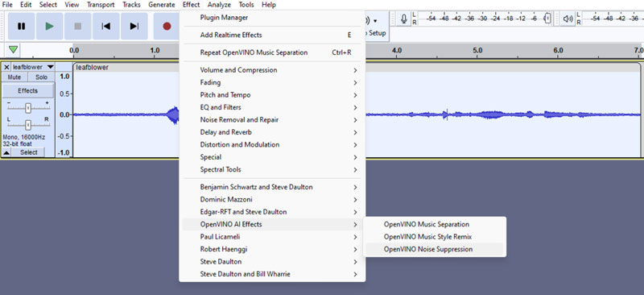The image size is (644, 295).
Task: Expand the Paul Licameli submenu
Action: pos(272,237)
